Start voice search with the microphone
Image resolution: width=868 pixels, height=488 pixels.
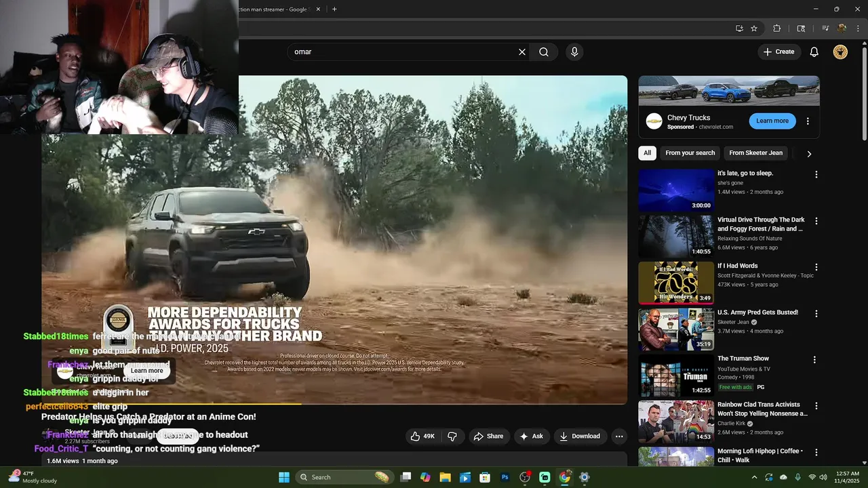coord(574,52)
